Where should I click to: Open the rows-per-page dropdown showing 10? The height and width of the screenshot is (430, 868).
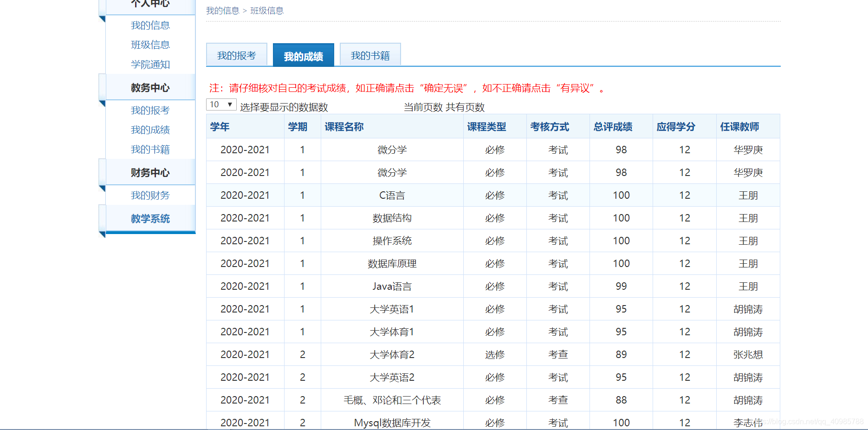tap(221, 104)
